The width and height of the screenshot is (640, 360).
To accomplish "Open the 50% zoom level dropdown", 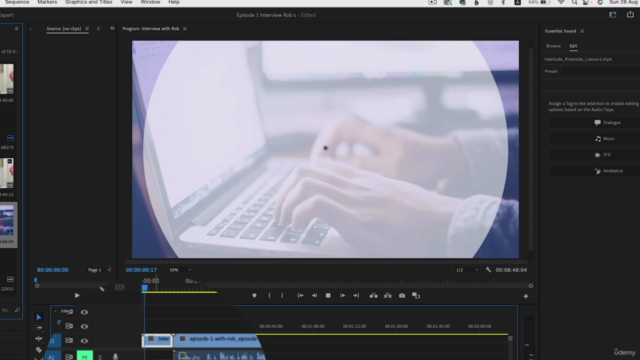I will coord(180,270).
